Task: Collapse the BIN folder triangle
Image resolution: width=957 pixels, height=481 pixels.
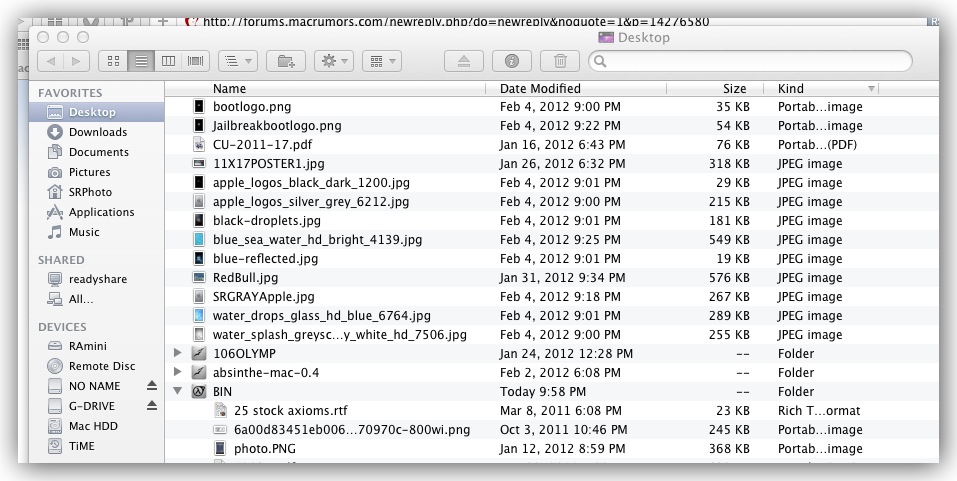Action: [178, 391]
